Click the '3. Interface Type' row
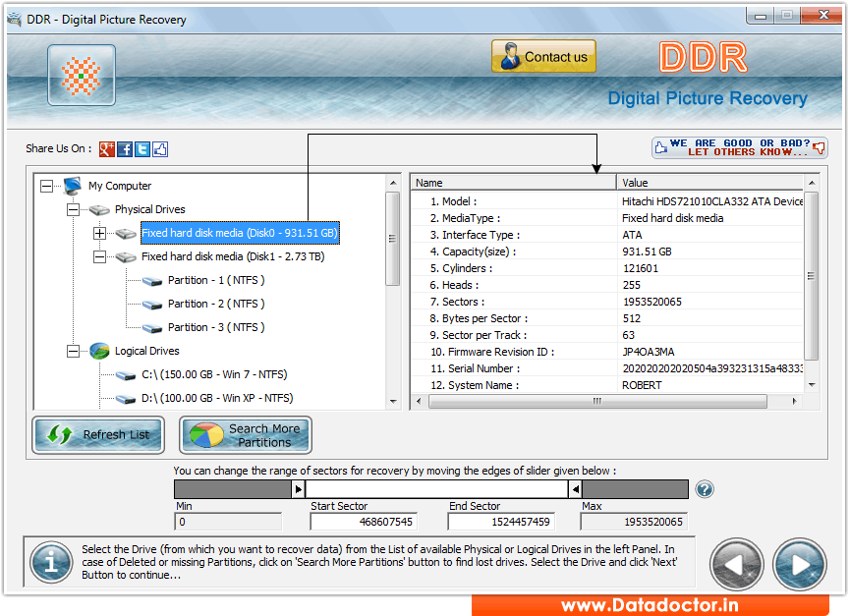The width and height of the screenshot is (849, 616). [x=607, y=235]
